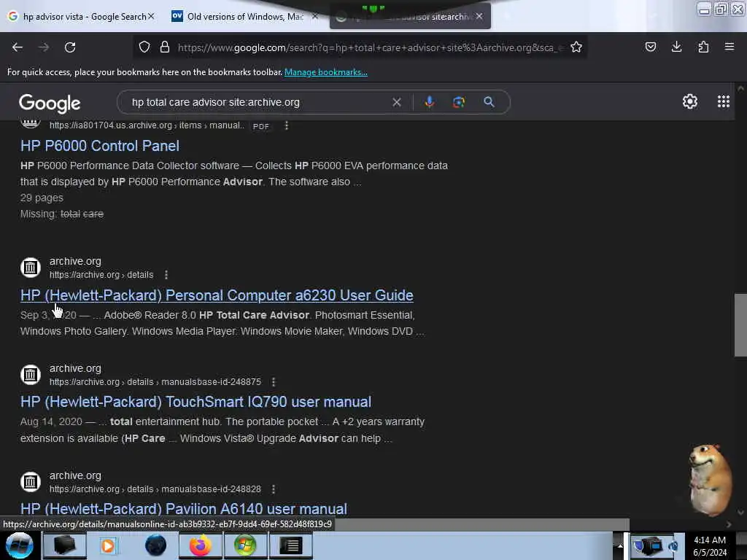Open HP P6000 Control Panel result
The width and height of the screenshot is (747, 560).
click(x=99, y=146)
